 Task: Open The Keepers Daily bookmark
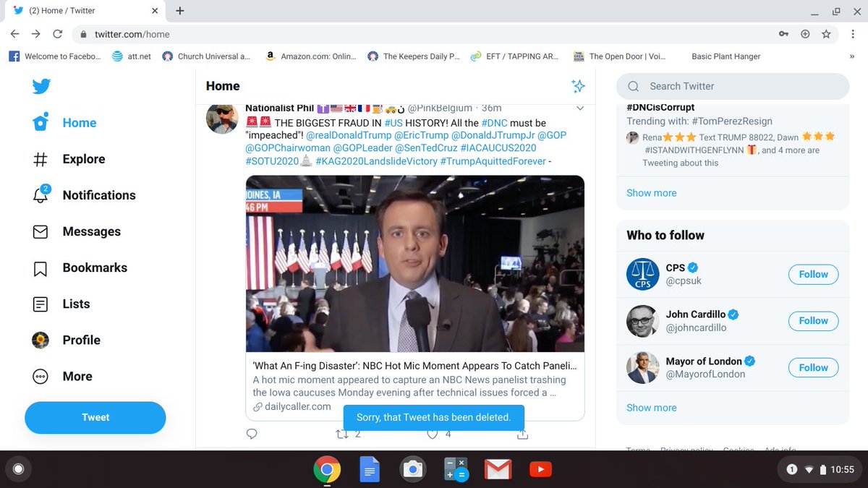click(x=413, y=56)
